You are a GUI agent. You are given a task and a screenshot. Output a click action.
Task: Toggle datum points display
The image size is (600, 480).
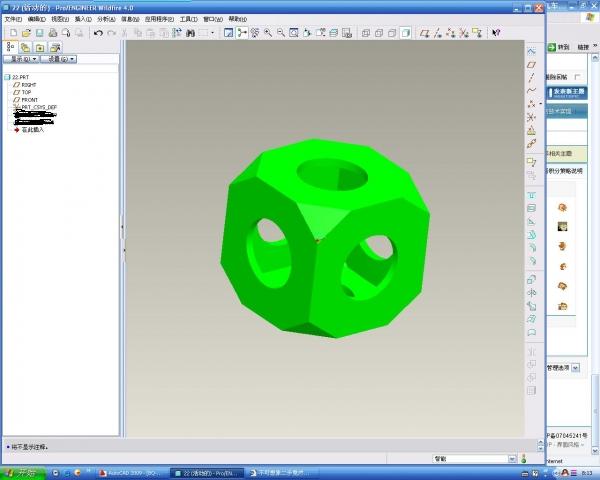(x=450, y=33)
